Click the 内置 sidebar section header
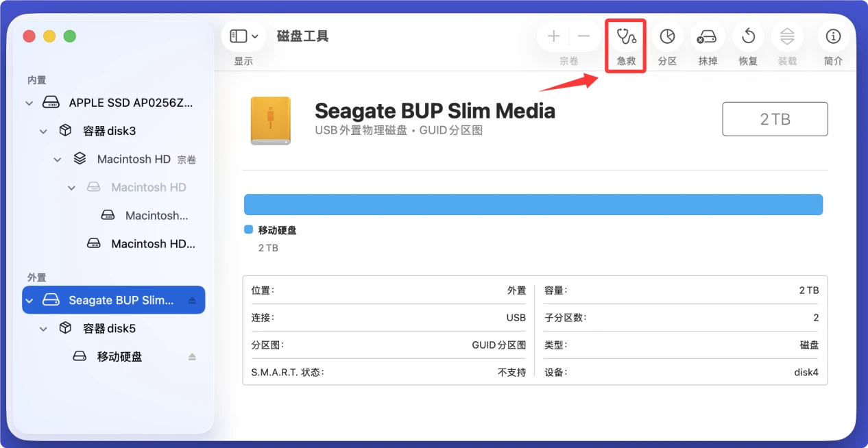This screenshot has width=868, height=448. point(37,80)
